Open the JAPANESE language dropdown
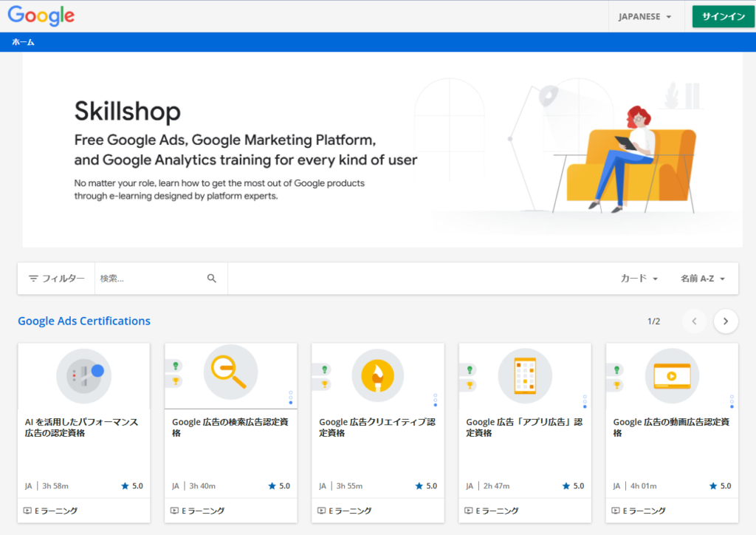Image resolution: width=756 pixels, height=535 pixels. (x=645, y=17)
